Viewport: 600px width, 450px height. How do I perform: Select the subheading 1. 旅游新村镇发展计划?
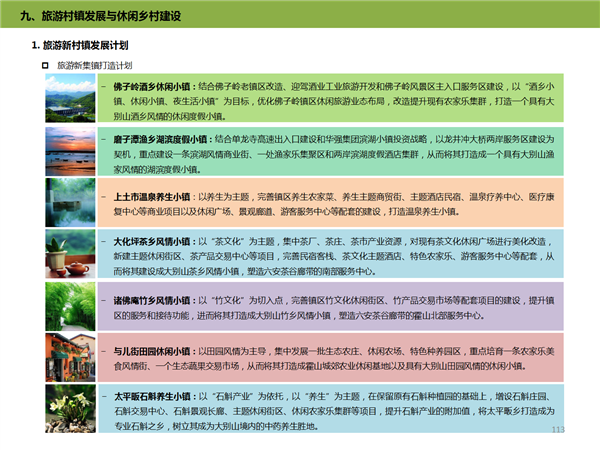(83, 46)
